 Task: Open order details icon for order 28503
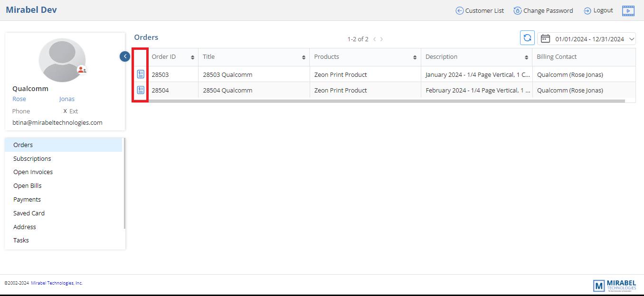(141, 74)
